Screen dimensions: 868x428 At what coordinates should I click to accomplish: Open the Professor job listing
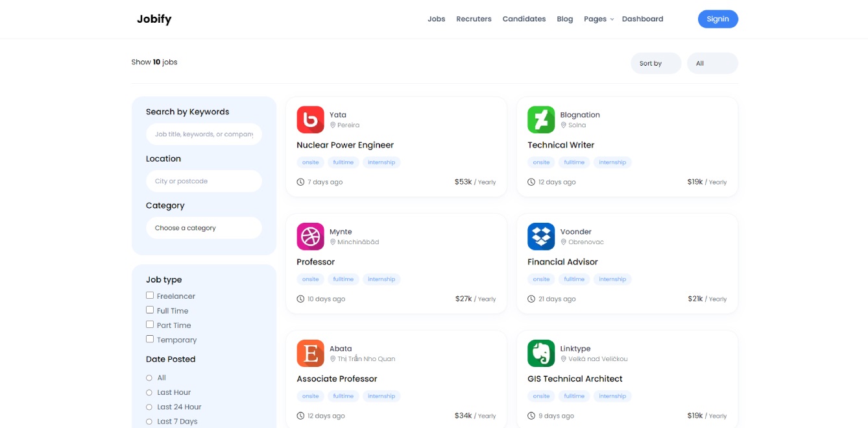coord(316,262)
